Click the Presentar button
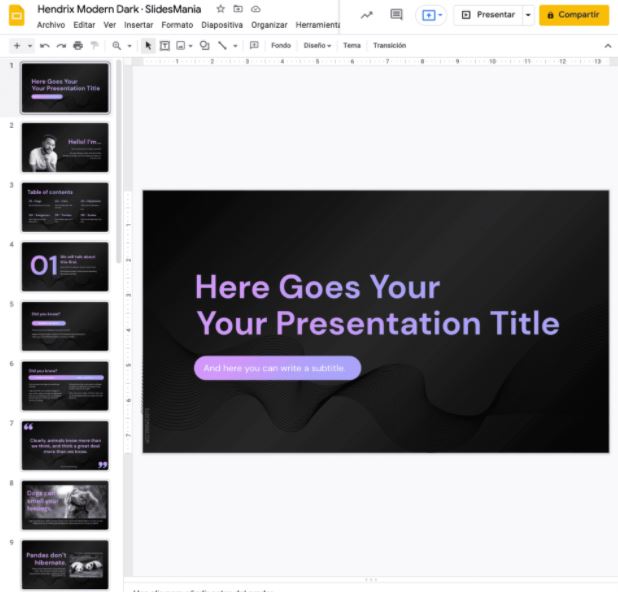Viewport: 618px width, 592px height. [489, 15]
